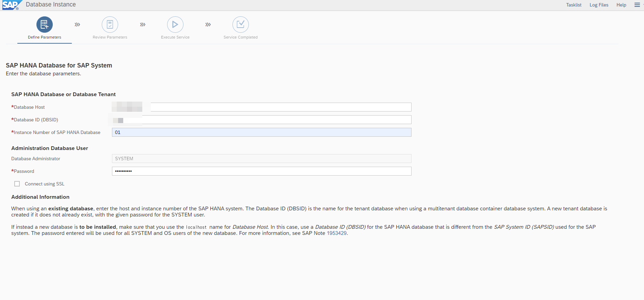The width and height of the screenshot is (644, 300).
Task: Click the Database Administrator SYSTEM field
Action: 261,159
